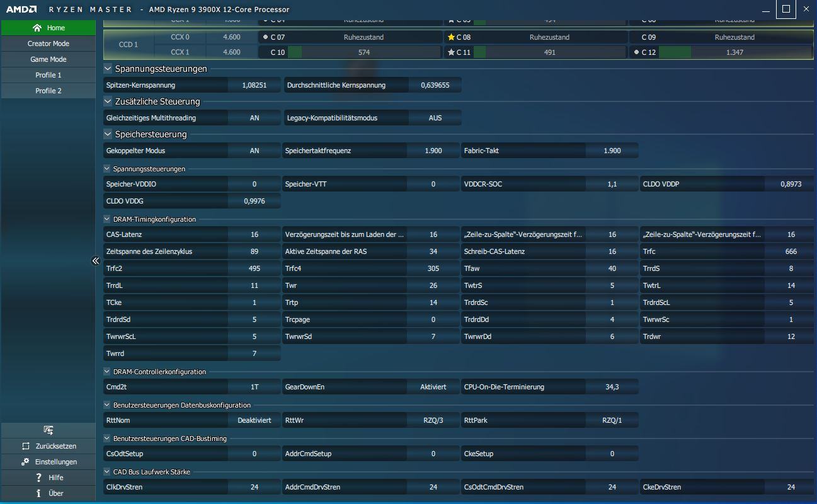
Task: Click the TwtrL value 14
Action: (x=791, y=285)
